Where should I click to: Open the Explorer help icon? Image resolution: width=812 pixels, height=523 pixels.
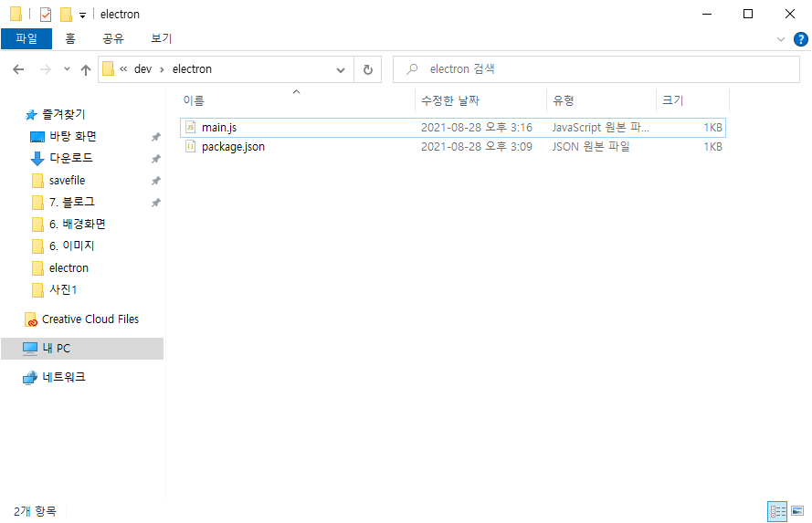[x=801, y=39]
